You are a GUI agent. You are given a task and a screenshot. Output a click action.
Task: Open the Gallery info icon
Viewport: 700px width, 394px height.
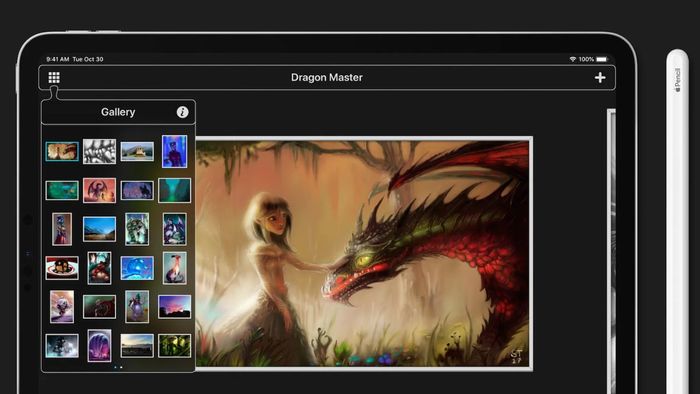[182, 112]
